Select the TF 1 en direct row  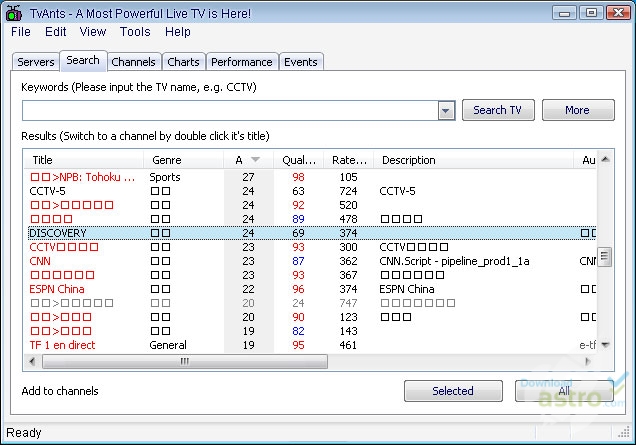[312, 345]
